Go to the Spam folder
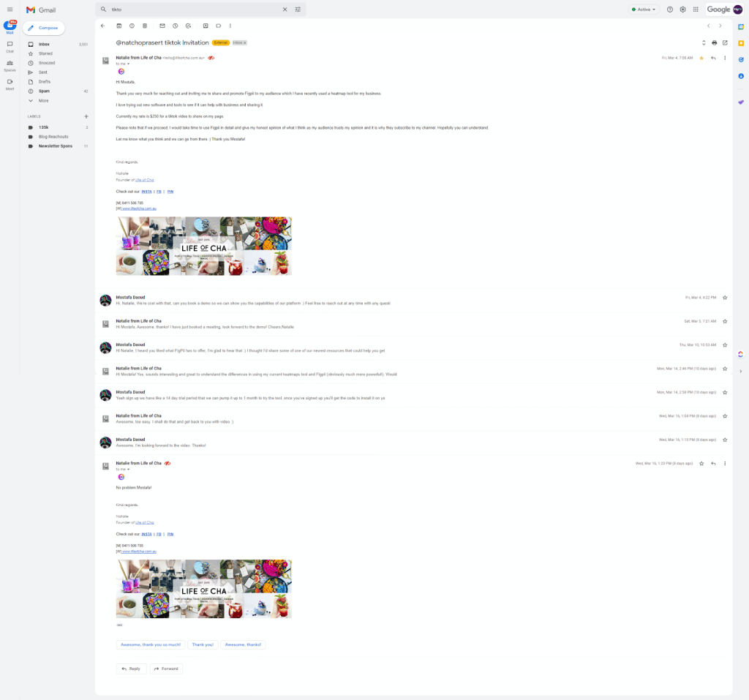Screen dimensions: 749x700 (x=44, y=91)
